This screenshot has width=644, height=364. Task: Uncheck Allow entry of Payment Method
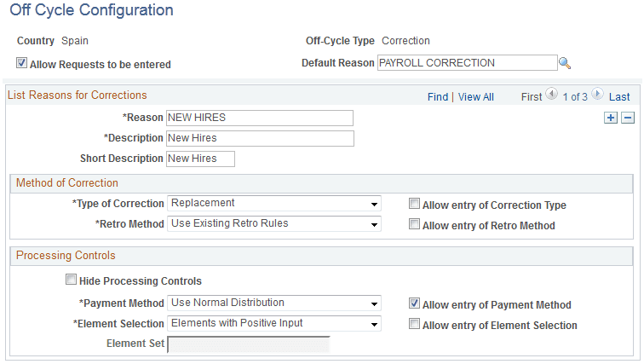[414, 303]
